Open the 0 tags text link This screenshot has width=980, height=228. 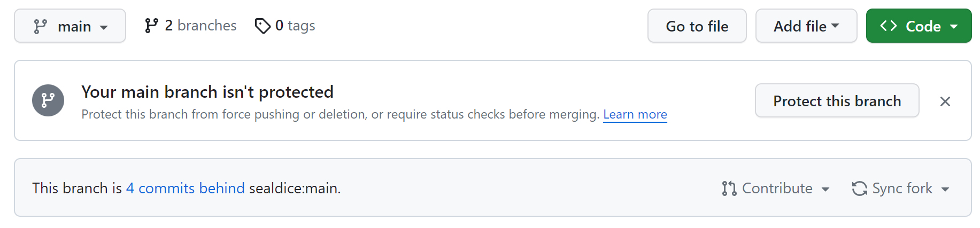295,26
